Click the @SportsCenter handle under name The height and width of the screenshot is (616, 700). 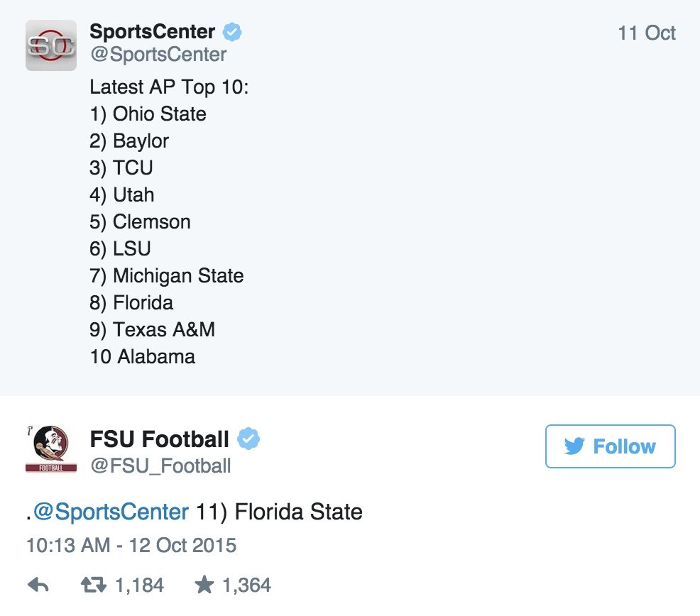(158, 55)
